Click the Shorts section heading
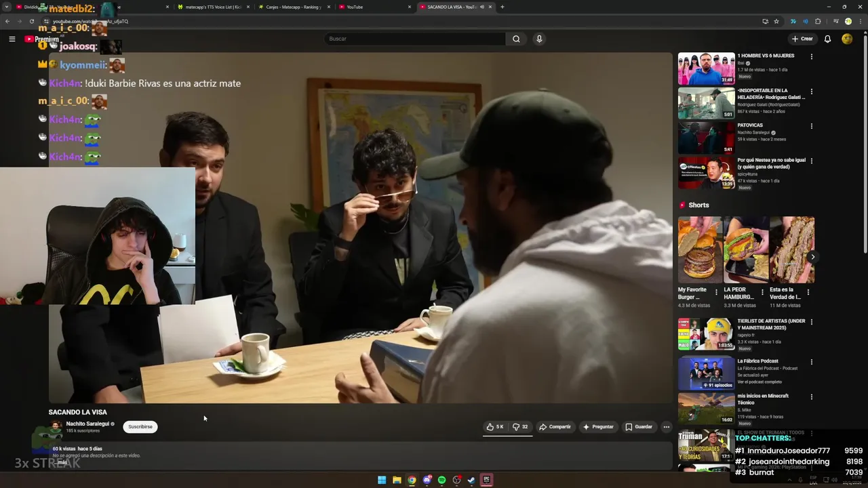868x488 pixels. pyautogui.click(x=698, y=205)
